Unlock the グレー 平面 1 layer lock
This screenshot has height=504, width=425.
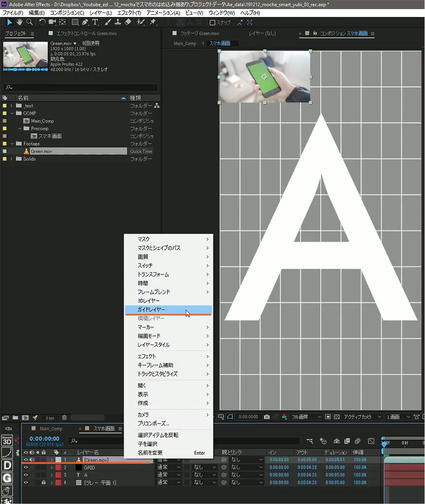(x=44, y=482)
